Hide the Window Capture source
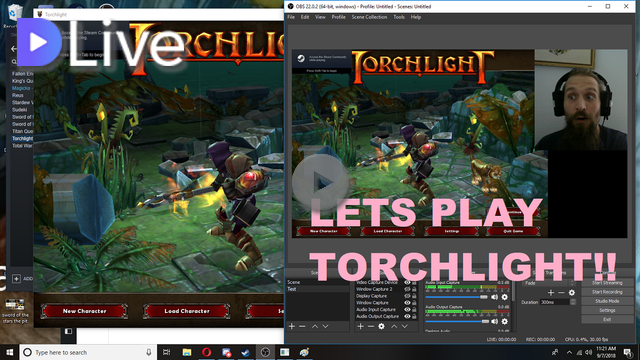This screenshot has width=640, height=360. [407, 303]
